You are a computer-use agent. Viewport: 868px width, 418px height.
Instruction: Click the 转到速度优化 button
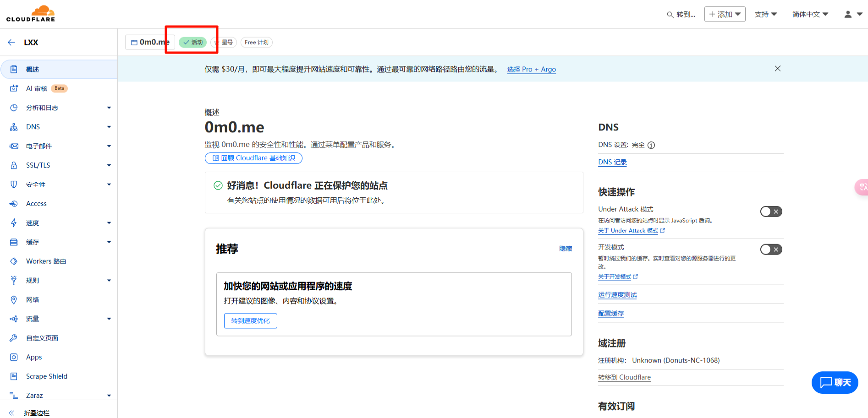(x=250, y=321)
